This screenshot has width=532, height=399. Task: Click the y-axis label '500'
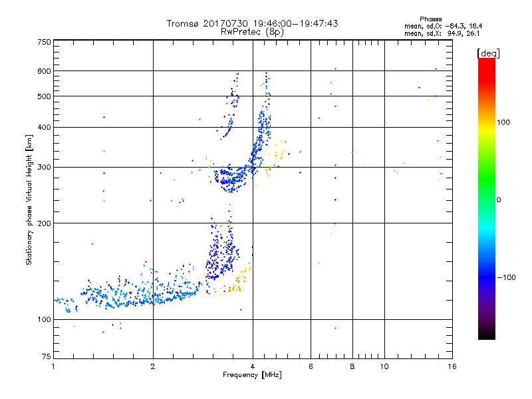(44, 96)
